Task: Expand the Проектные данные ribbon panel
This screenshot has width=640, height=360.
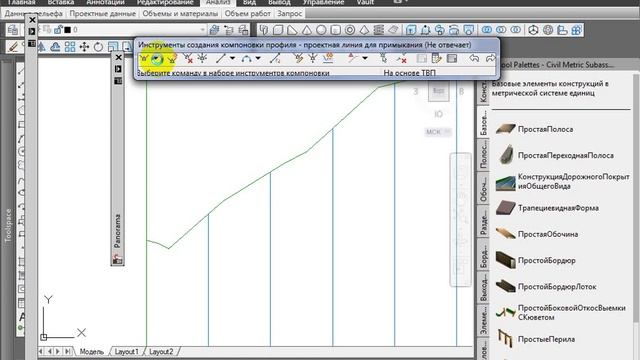Action: click(102, 13)
